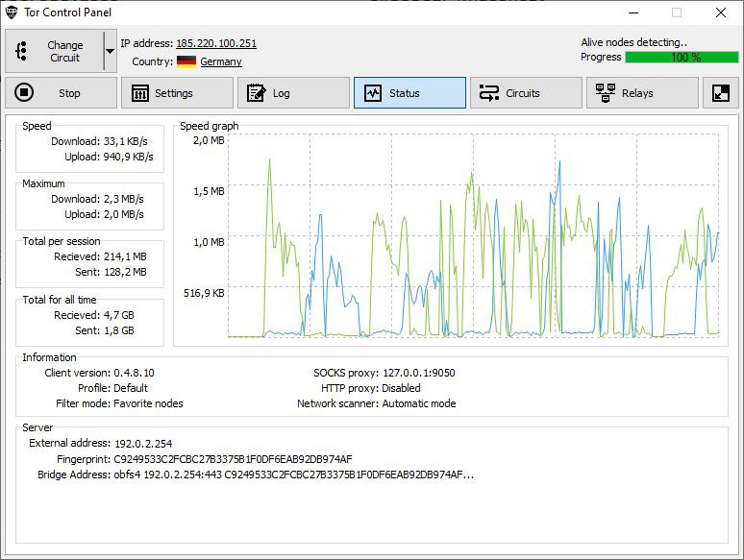The height and width of the screenshot is (560, 744).
Task: Click the Tor Control Panel title icon
Action: (x=12, y=12)
